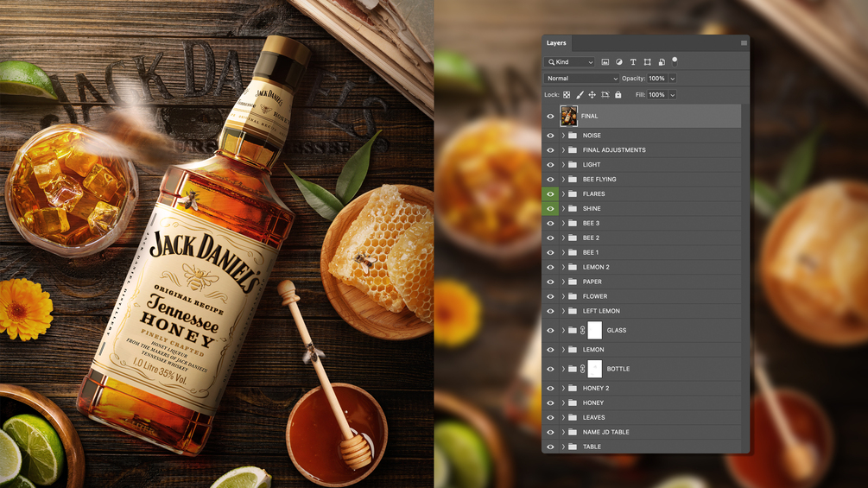The image size is (868, 488).
Task: Lock layer position icon
Action: pyautogui.click(x=592, y=95)
